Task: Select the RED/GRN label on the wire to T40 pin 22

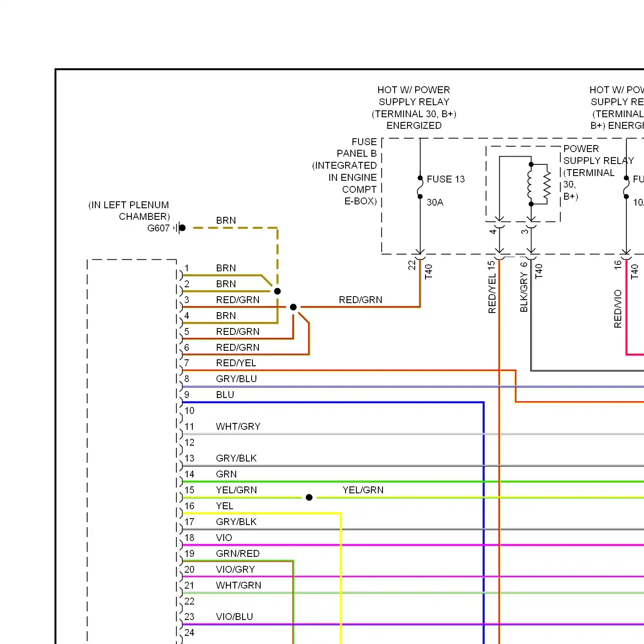Action: 361,300
